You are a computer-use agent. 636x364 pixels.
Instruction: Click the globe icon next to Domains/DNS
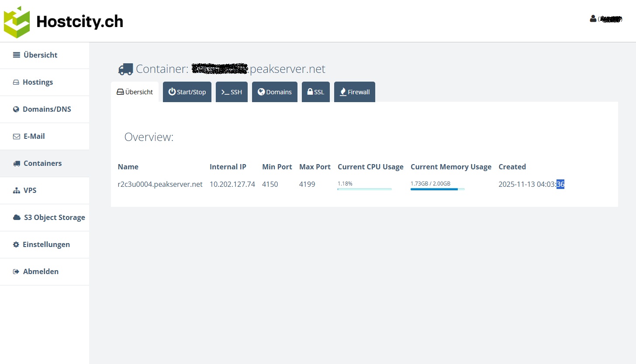pos(16,109)
